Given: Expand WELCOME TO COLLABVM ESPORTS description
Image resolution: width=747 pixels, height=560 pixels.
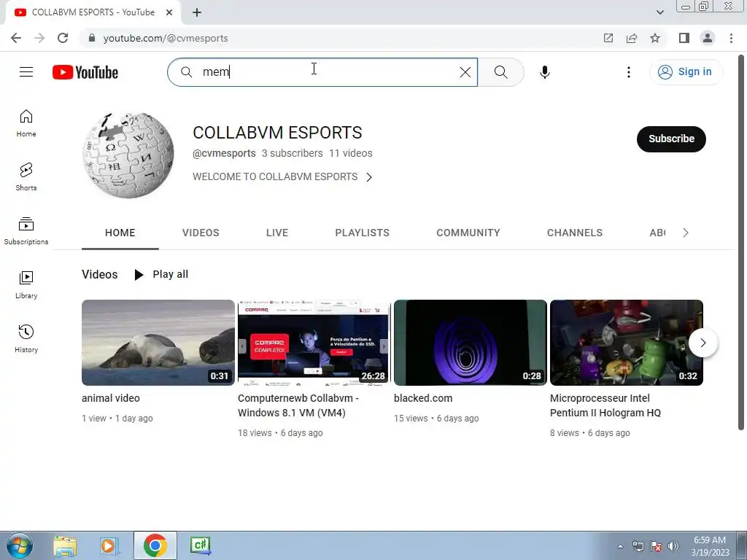Looking at the screenshot, I should pos(282,176).
